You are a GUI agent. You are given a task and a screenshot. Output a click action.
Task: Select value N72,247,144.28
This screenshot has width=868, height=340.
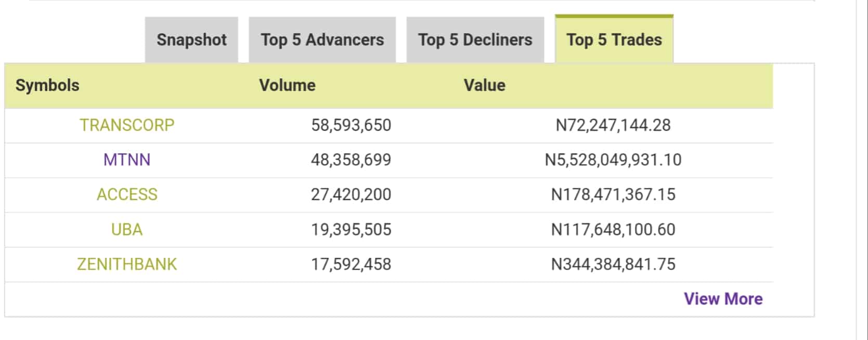[613, 125]
